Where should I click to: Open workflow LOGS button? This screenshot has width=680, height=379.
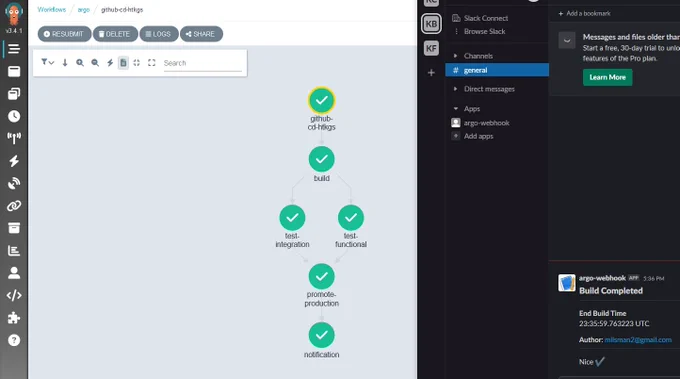click(x=159, y=34)
